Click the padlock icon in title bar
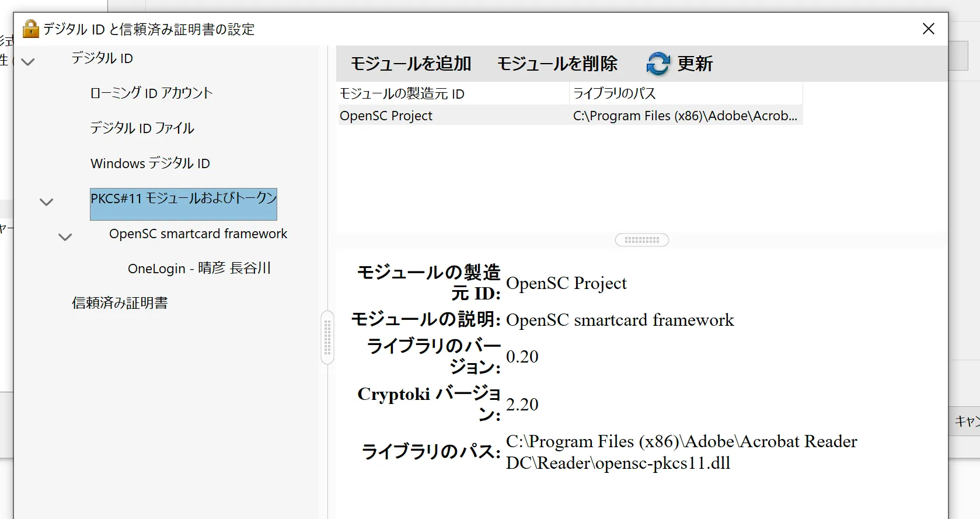The image size is (980, 519). pyautogui.click(x=30, y=29)
